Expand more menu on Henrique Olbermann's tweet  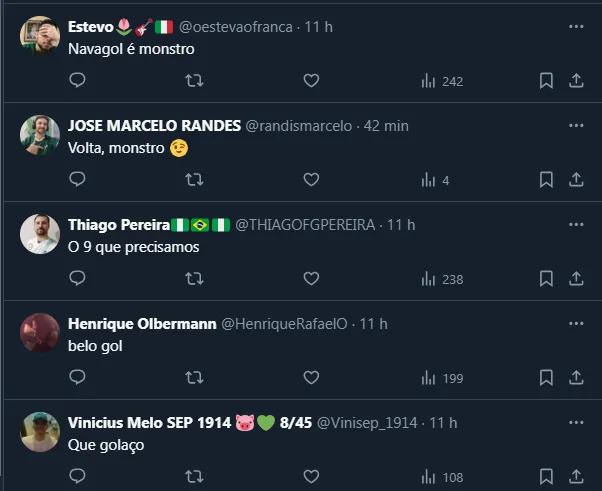point(576,323)
